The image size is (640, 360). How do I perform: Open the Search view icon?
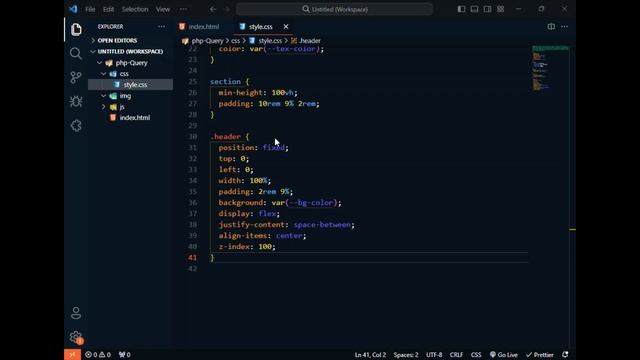click(76, 53)
